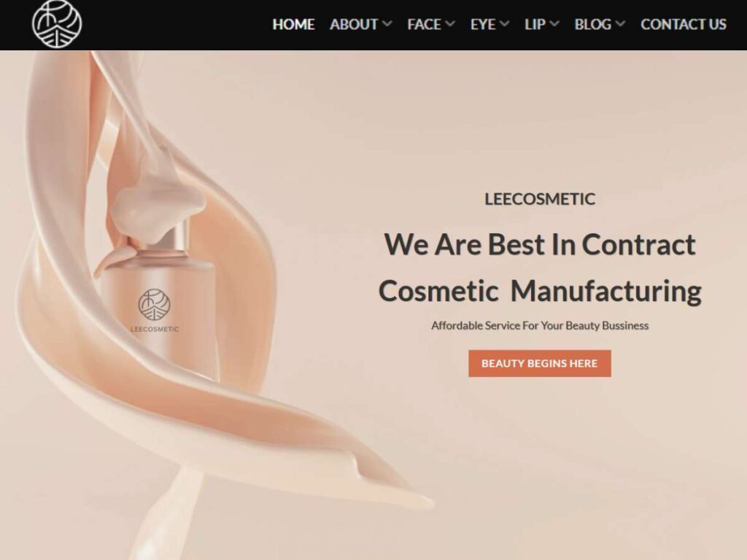Open the ABOUT menu label
Viewport: 747px width, 560px height.
[354, 24]
